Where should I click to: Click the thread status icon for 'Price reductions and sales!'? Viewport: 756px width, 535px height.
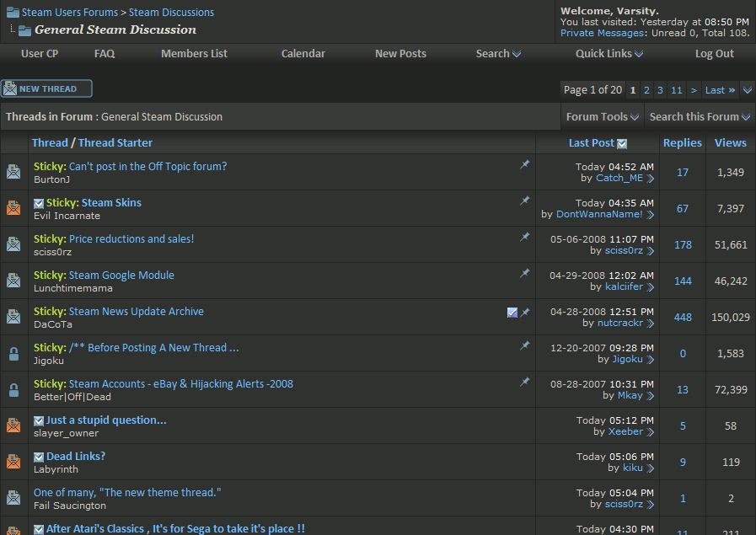(x=13, y=243)
